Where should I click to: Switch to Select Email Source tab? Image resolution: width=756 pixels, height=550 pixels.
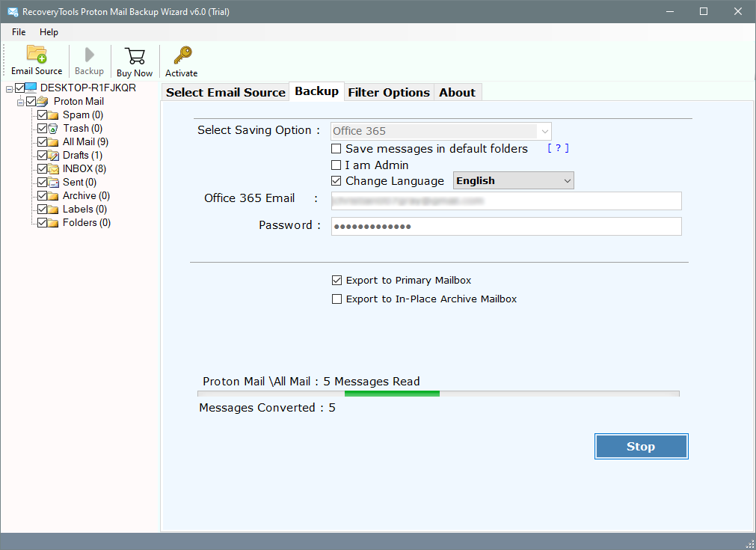coord(226,92)
